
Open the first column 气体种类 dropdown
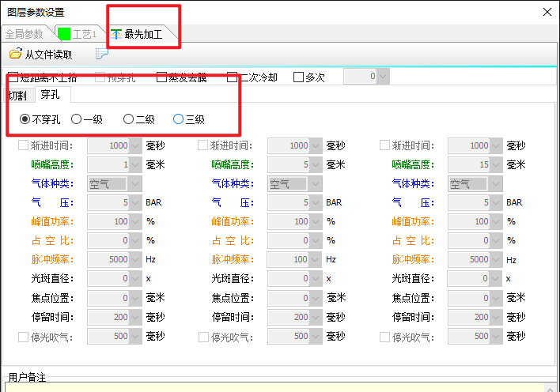click(x=135, y=183)
